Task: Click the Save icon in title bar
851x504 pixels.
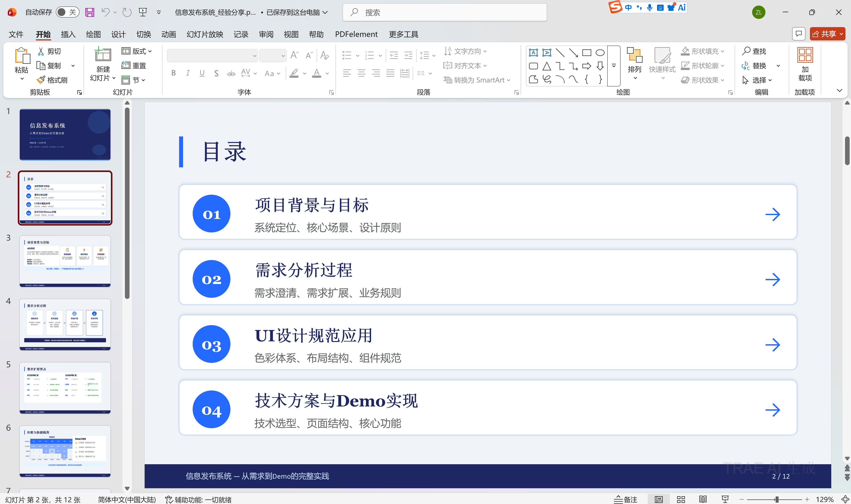Action: [90, 13]
